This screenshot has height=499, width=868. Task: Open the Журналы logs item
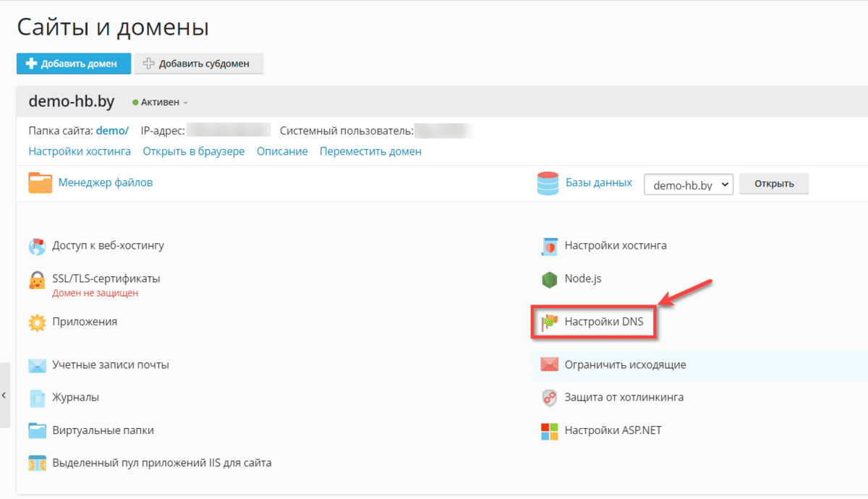coord(75,397)
